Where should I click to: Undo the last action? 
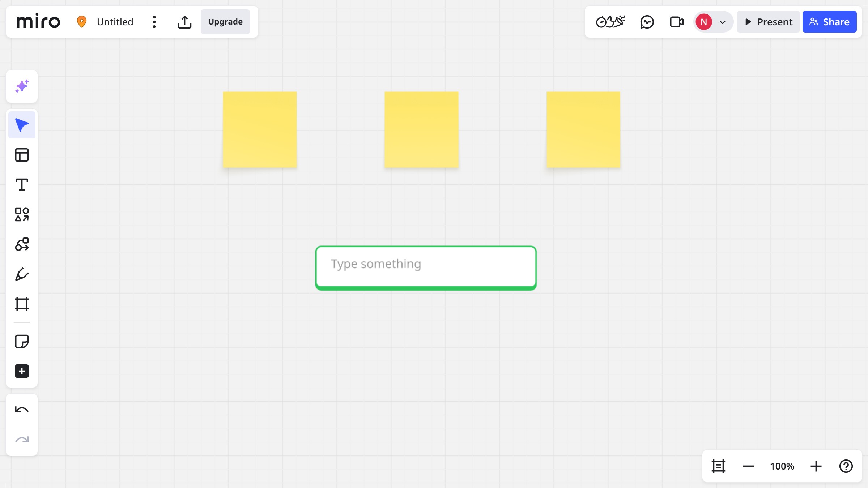(x=22, y=409)
